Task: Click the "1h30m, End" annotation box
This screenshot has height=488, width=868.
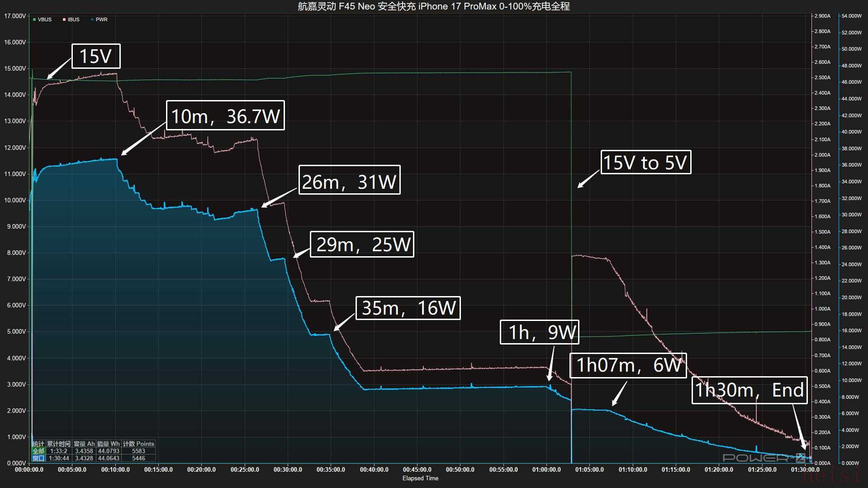Action: [749, 390]
